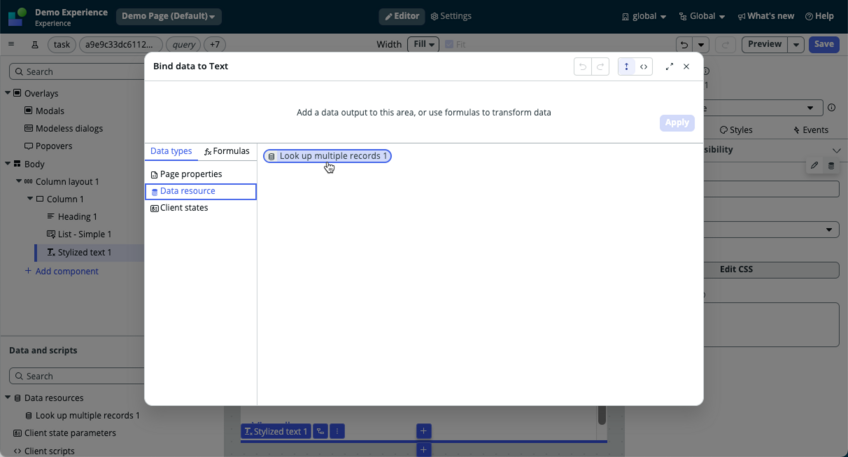Select List - Simple 1 component
Screen dimensions: 848x457
pos(79,234)
